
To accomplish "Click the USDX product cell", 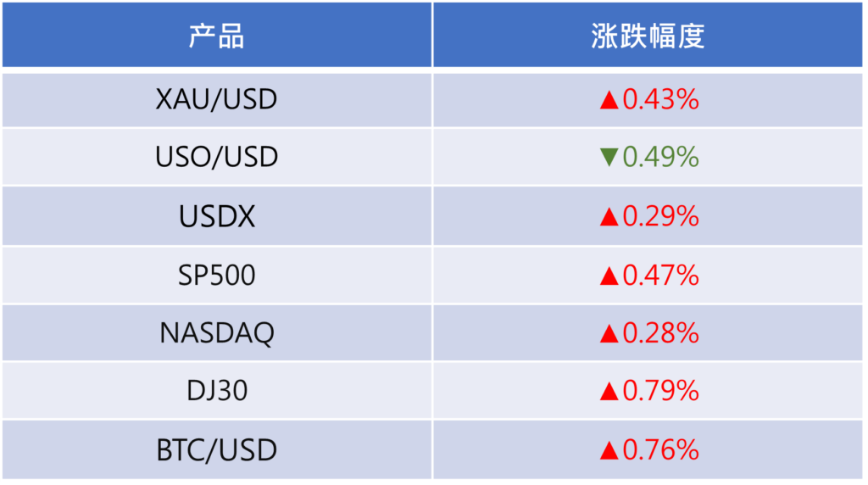I will 217,217.
